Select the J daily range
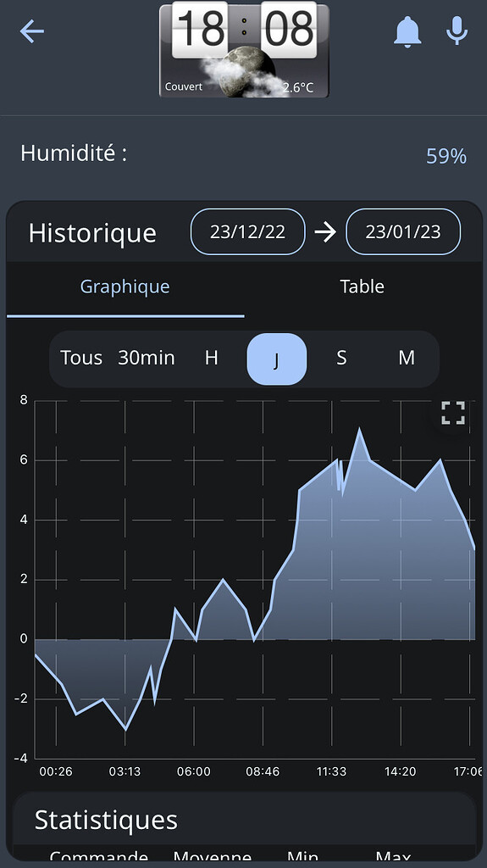The image size is (487, 868). 277,359
